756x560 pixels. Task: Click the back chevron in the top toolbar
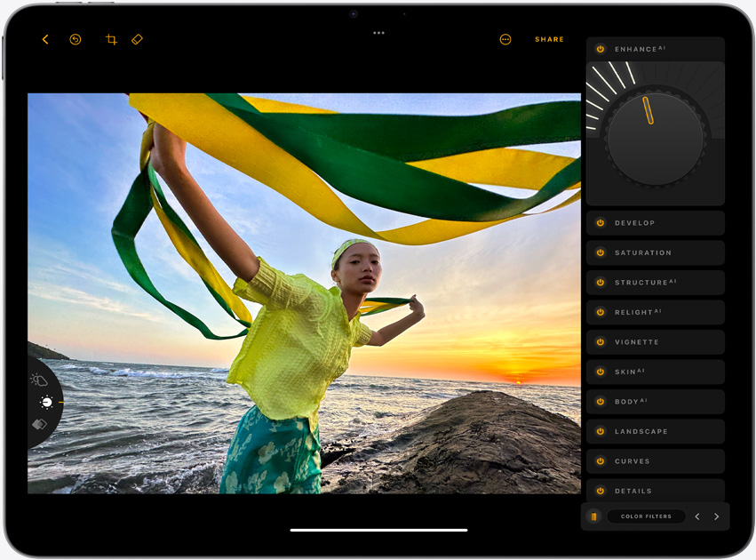(x=44, y=39)
